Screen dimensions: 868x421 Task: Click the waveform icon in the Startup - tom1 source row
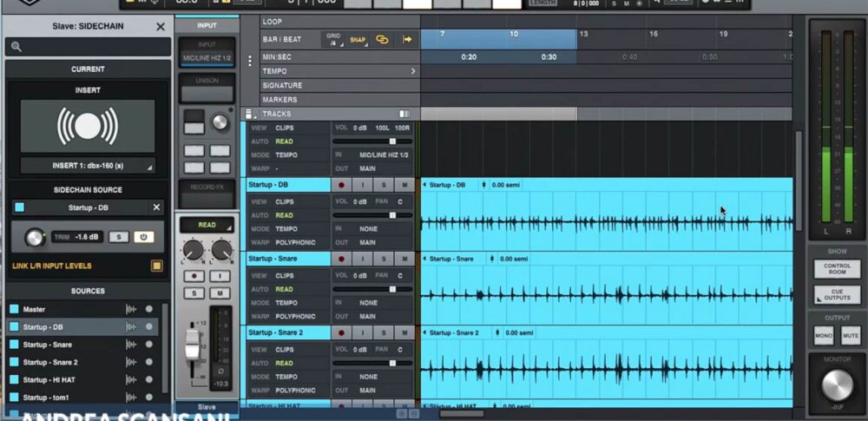[x=131, y=398]
